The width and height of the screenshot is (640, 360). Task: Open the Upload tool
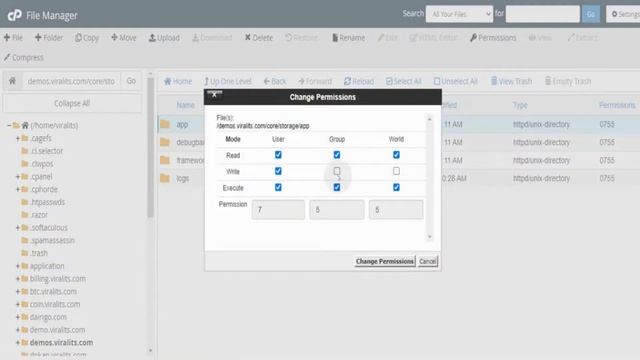pos(164,38)
